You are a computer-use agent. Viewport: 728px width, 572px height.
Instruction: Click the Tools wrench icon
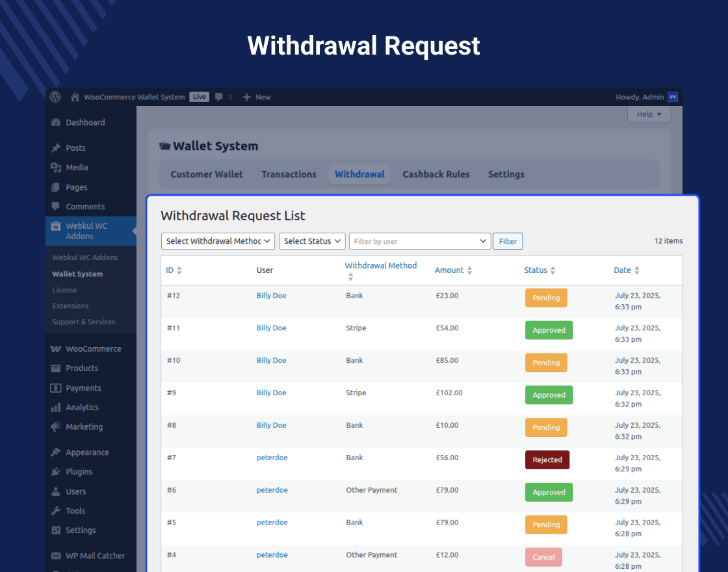56,511
